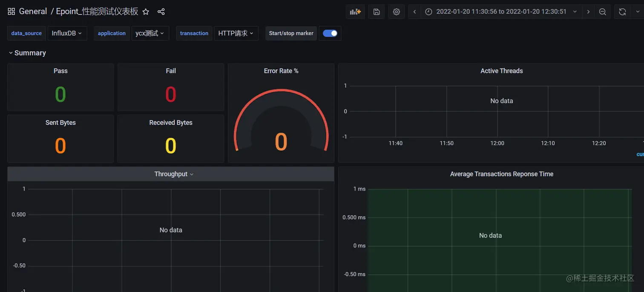Add a new panel to dashboard
The width and height of the screenshot is (644, 292).
[x=355, y=12]
